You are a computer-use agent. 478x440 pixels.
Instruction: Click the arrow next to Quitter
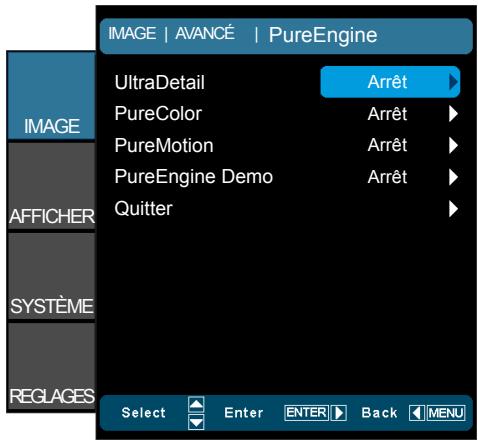coord(453,209)
